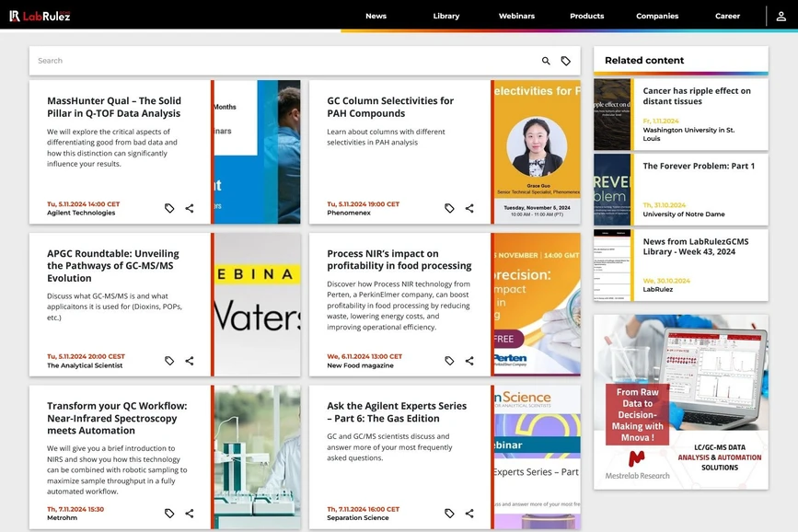Screen dimensions: 798x532
Task: Click LabRulezGCMS Library news thumbnail
Action: 612,265
